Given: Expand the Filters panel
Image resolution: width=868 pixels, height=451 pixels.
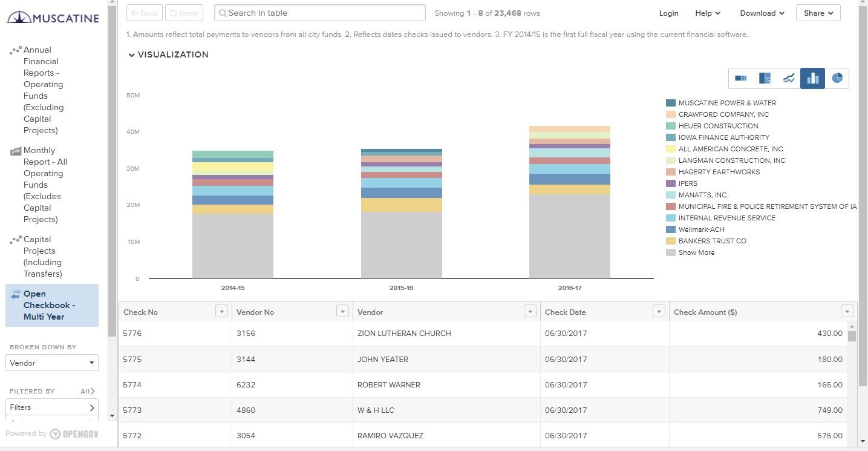Looking at the screenshot, I should point(51,407).
